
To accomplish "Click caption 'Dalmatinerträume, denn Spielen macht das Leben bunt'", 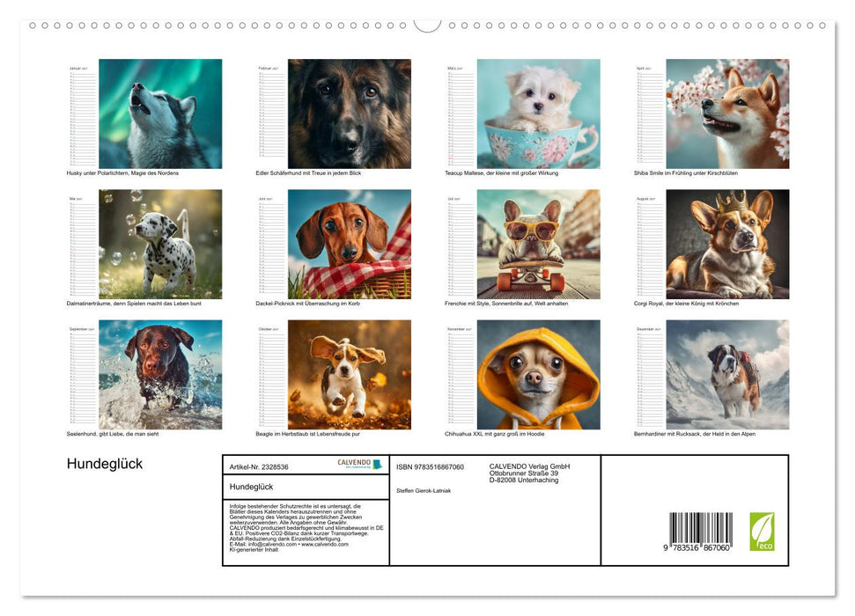I will pyautogui.click(x=134, y=304).
